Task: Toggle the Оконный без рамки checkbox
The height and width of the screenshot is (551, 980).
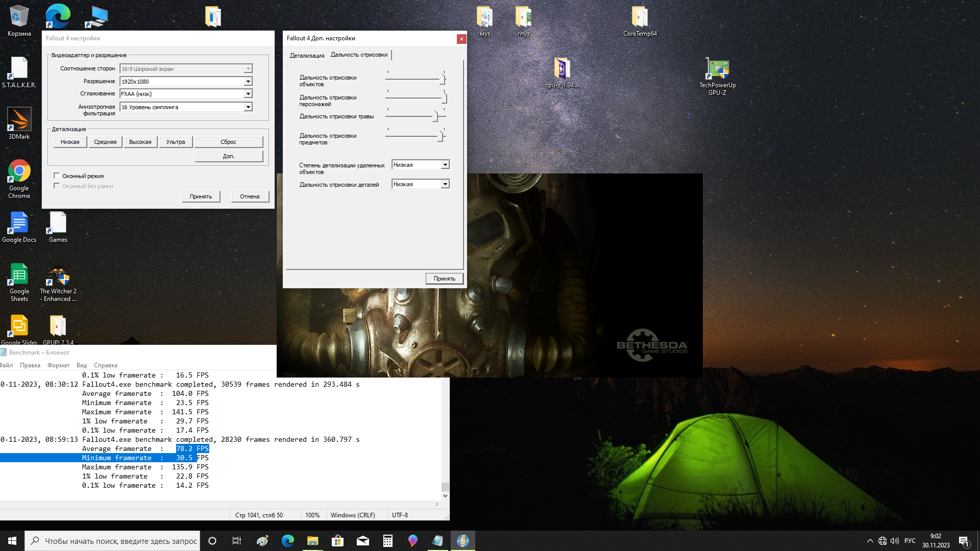Action: tap(57, 186)
